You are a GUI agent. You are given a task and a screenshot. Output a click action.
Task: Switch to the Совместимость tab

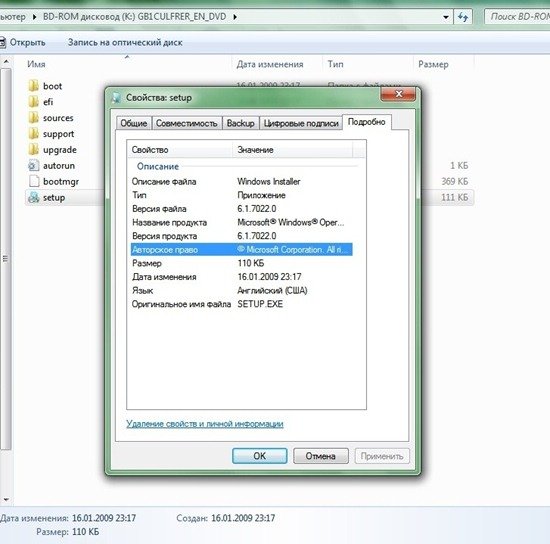coord(187,123)
